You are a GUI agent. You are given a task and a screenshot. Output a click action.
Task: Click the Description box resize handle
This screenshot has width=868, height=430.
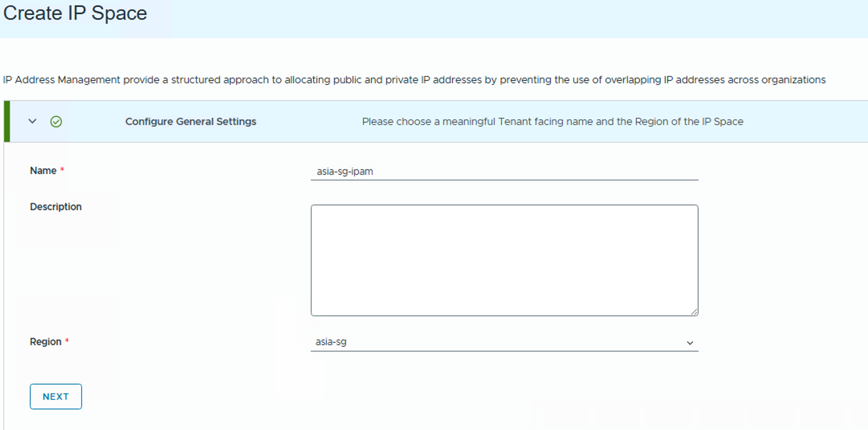(694, 311)
